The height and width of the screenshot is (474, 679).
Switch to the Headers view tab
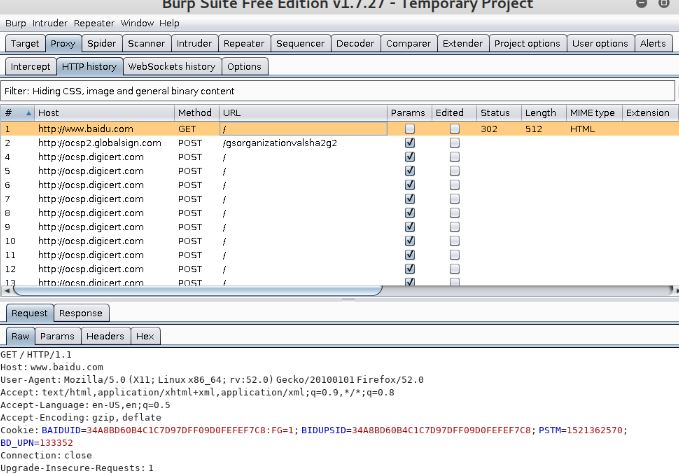tap(105, 336)
